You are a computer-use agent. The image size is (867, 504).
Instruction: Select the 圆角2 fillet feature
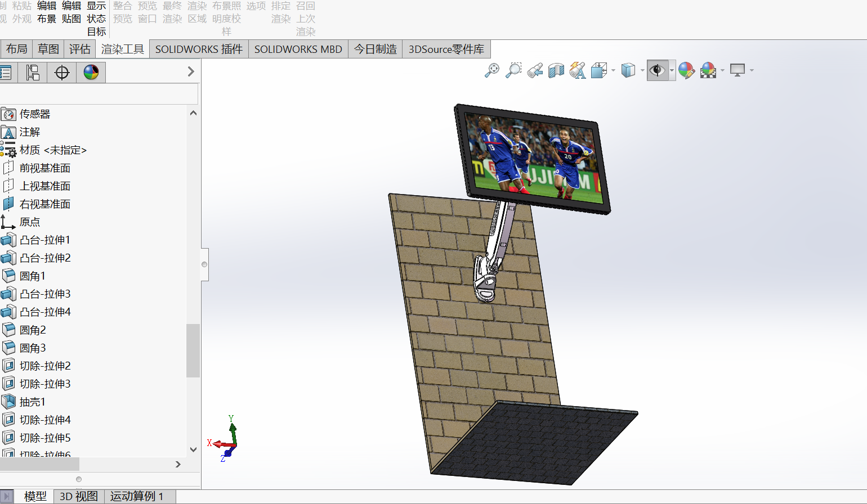pyautogui.click(x=24, y=330)
